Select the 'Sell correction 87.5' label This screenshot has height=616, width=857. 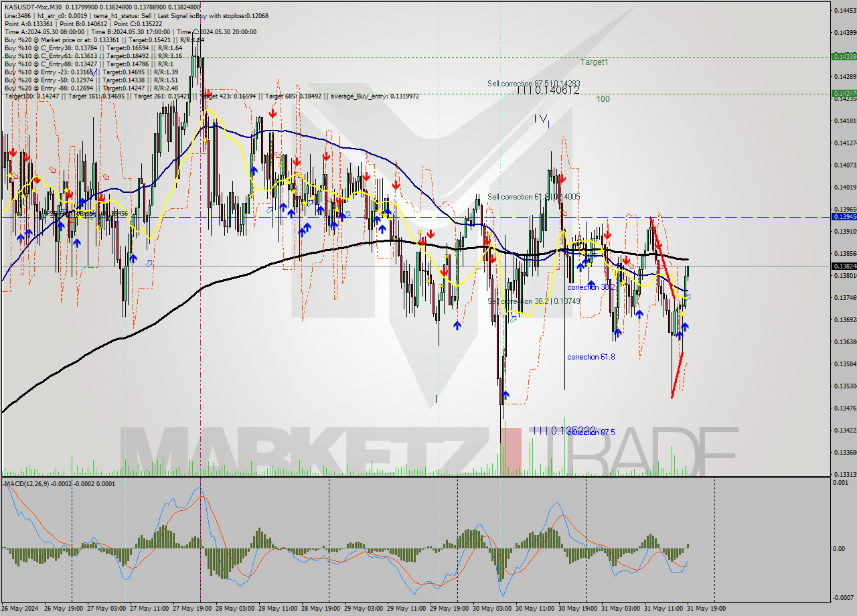click(534, 84)
